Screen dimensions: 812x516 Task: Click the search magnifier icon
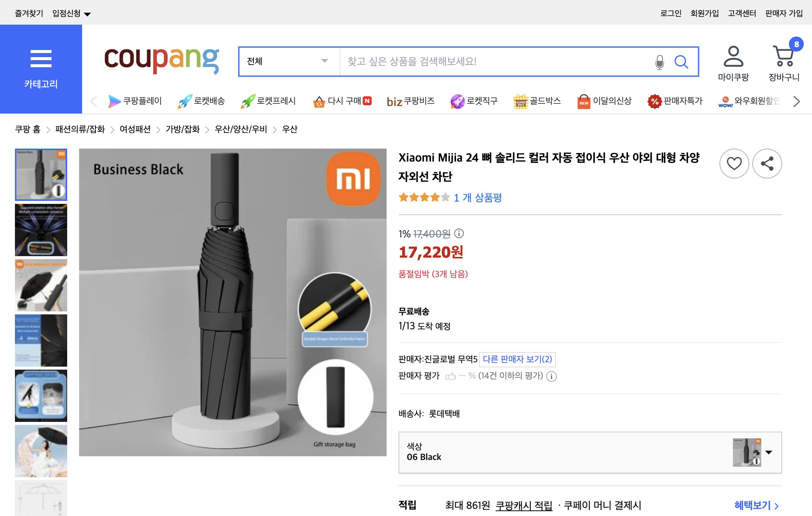pyautogui.click(x=682, y=62)
